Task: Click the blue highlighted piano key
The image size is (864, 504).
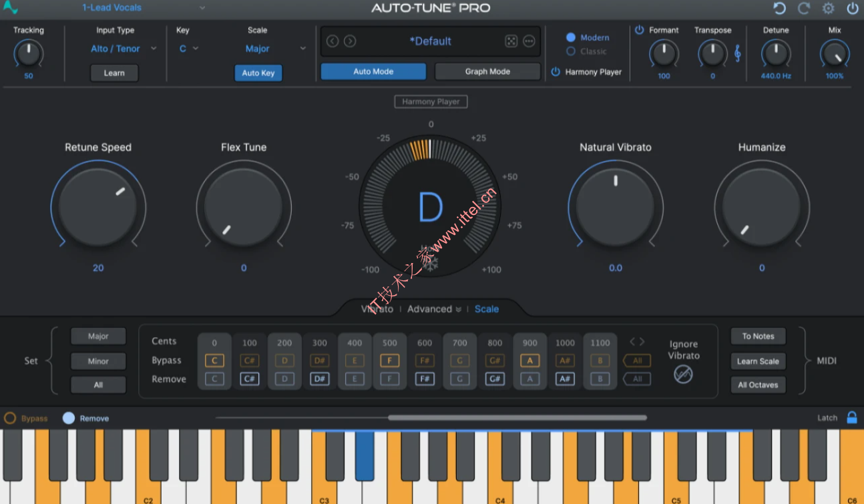Action: 365,456
